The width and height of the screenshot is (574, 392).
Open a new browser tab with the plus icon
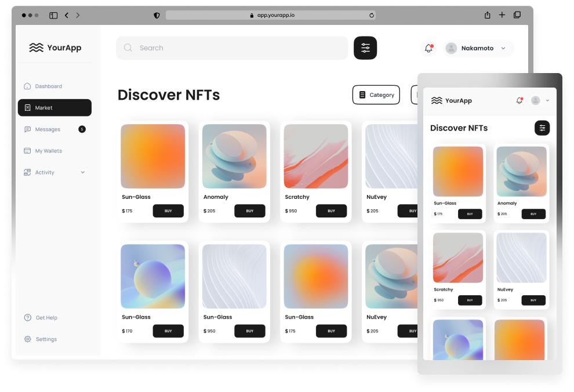tap(502, 15)
